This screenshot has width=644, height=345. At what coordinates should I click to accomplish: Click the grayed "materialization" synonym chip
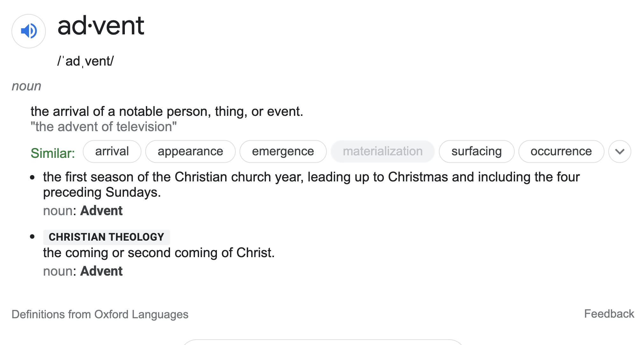383,151
